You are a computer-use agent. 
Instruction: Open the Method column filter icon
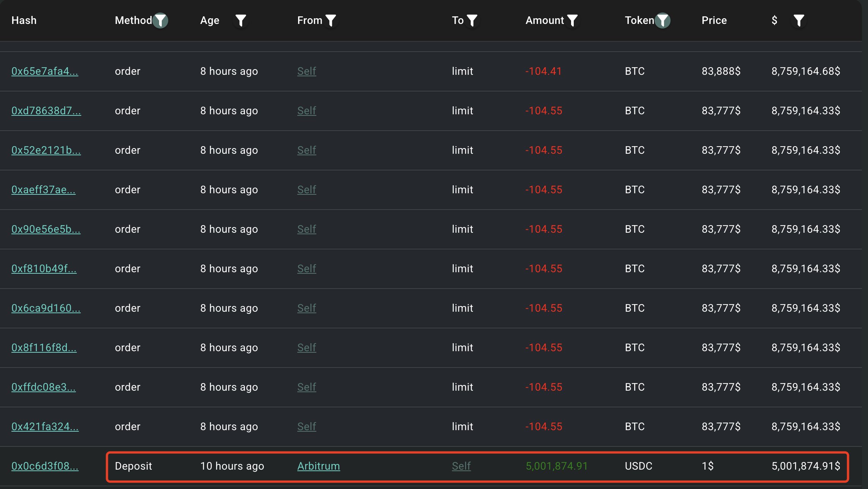click(x=160, y=21)
